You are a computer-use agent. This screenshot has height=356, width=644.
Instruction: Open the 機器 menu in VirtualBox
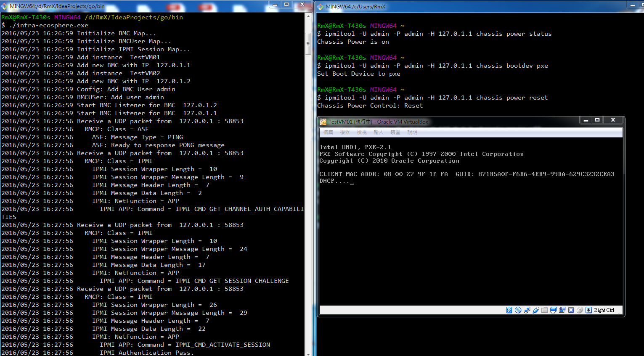[345, 132]
